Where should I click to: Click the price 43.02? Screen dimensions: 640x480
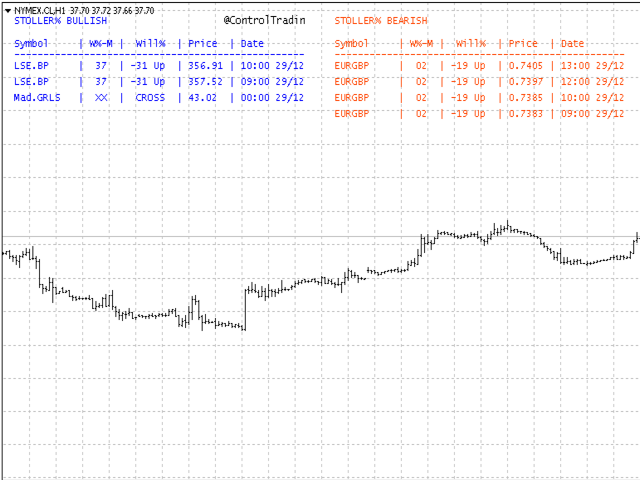tap(202, 98)
